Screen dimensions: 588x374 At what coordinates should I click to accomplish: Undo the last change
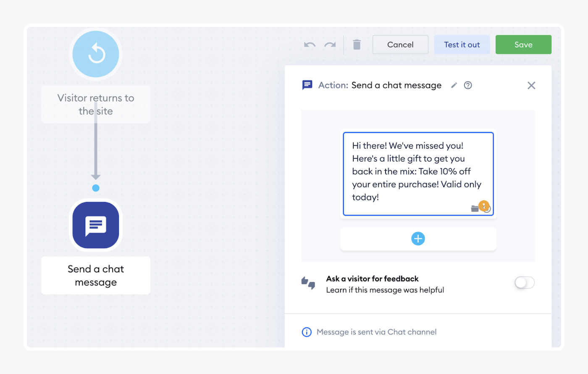[x=310, y=44]
